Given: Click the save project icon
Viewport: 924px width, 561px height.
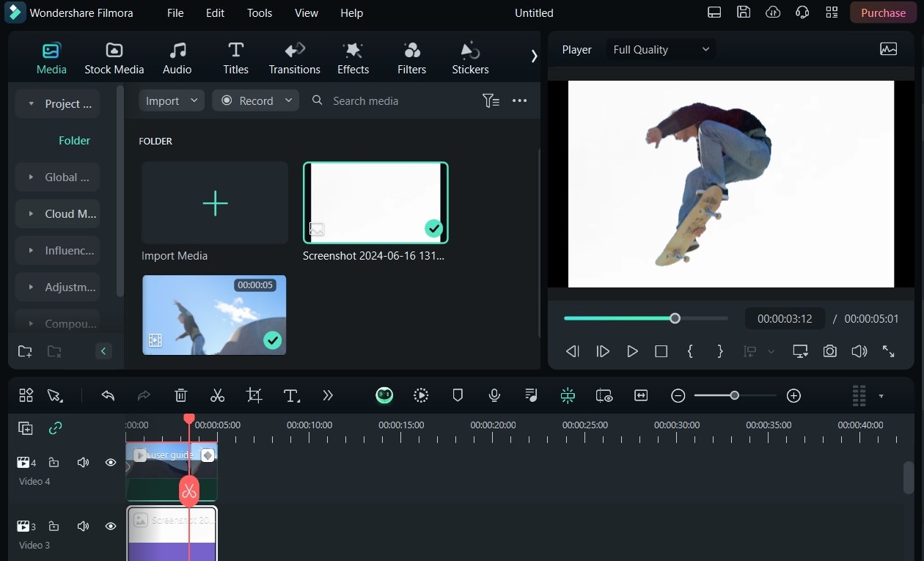Looking at the screenshot, I should 744,12.
